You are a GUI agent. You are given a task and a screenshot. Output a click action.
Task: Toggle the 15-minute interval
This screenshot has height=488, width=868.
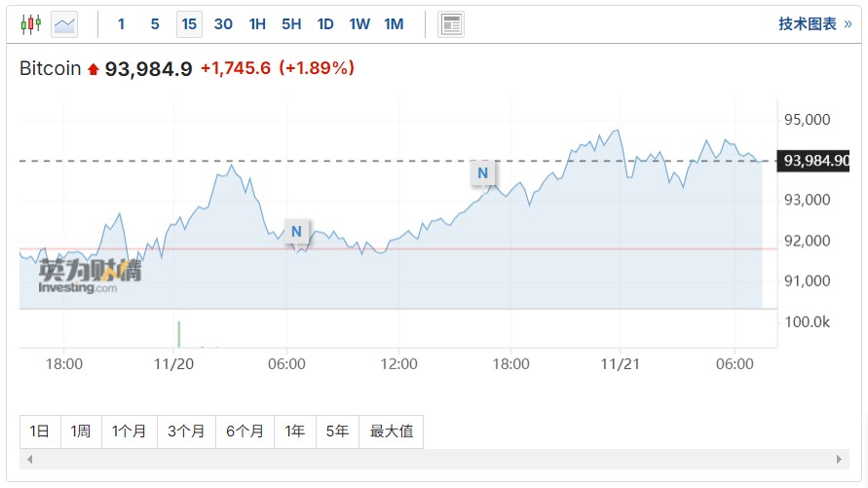coord(189,24)
